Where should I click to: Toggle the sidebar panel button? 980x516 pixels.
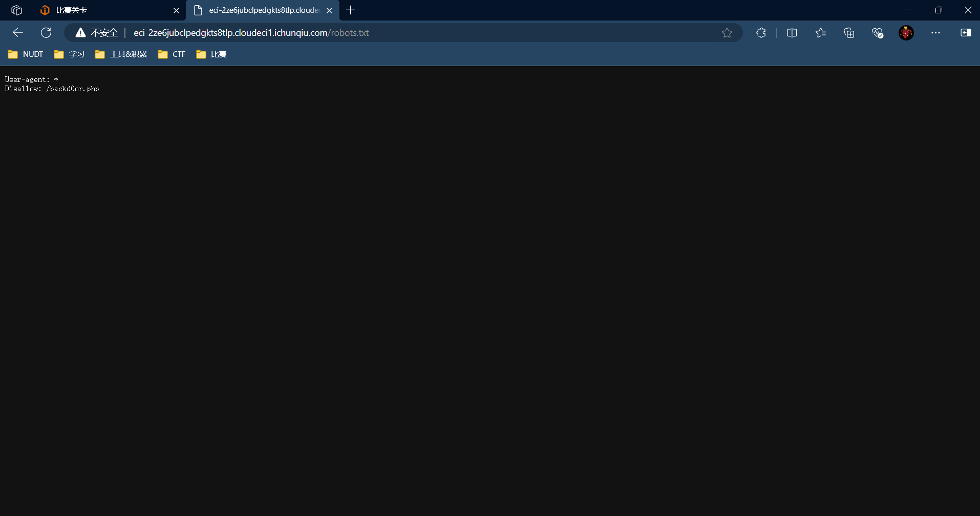point(965,33)
